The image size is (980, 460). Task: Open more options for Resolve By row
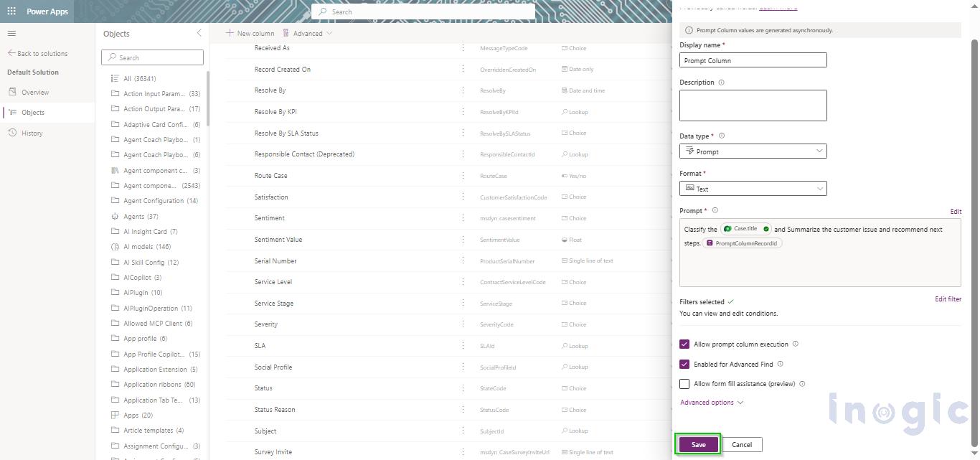pyautogui.click(x=463, y=90)
